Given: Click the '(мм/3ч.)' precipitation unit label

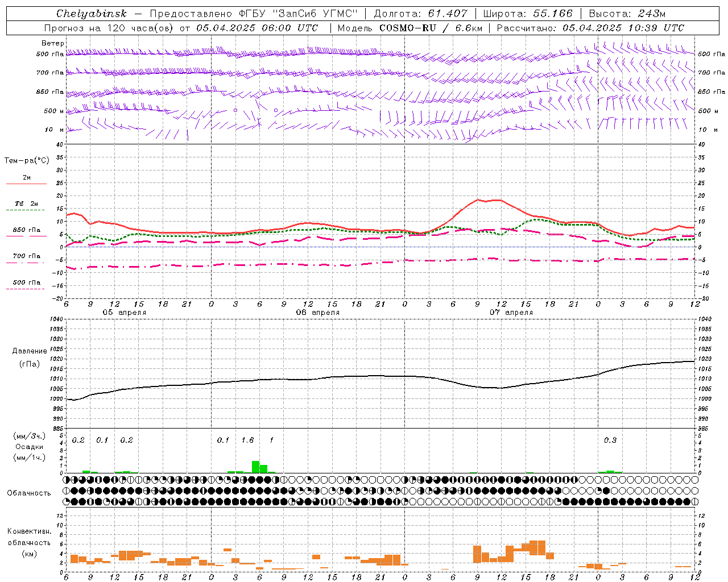Looking at the screenshot, I should 30,436.
